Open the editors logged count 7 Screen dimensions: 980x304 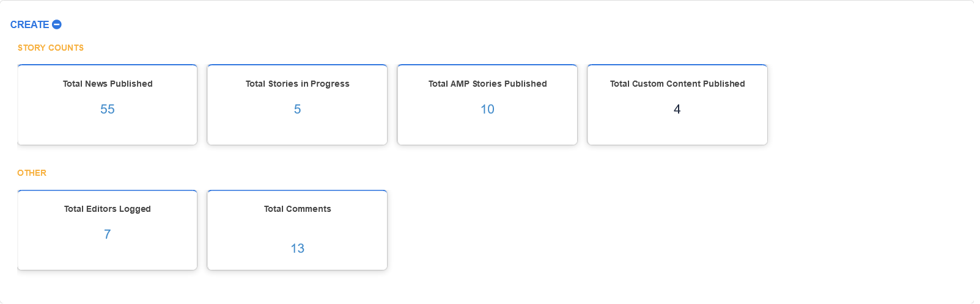tap(108, 234)
